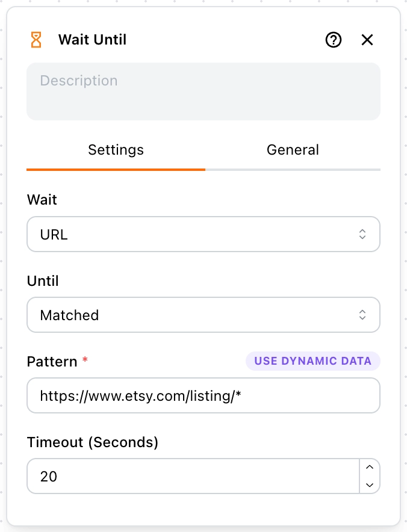This screenshot has width=407, height=532.
Task: Click the Timeout up arrow stepper
Action: (370, 468)
